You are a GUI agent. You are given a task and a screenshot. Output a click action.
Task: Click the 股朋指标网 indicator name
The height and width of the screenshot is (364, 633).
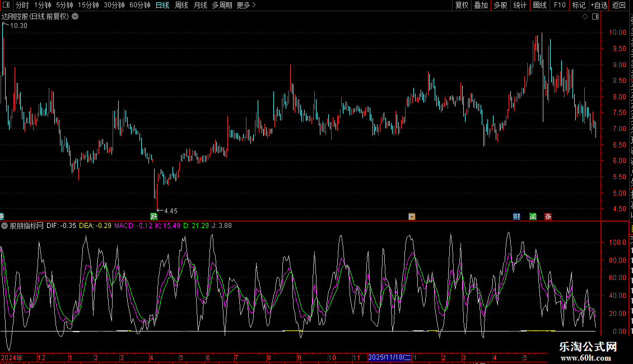tap(27, 226)
